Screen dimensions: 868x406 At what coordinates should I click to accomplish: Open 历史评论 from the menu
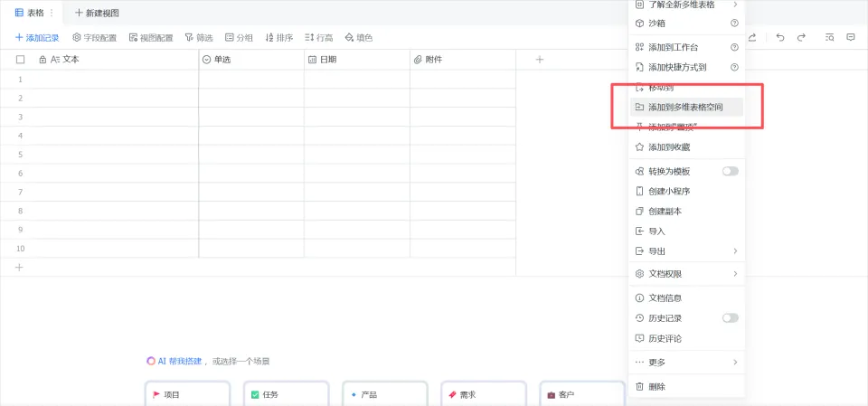click(x=686, y=338)
